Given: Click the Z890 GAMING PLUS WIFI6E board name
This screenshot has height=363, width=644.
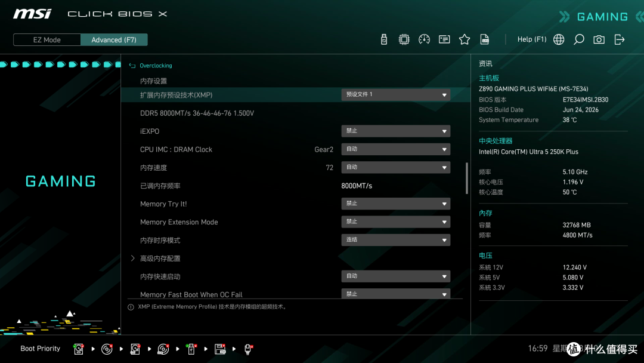Looking at the screenshot, I should click(534, 89).
